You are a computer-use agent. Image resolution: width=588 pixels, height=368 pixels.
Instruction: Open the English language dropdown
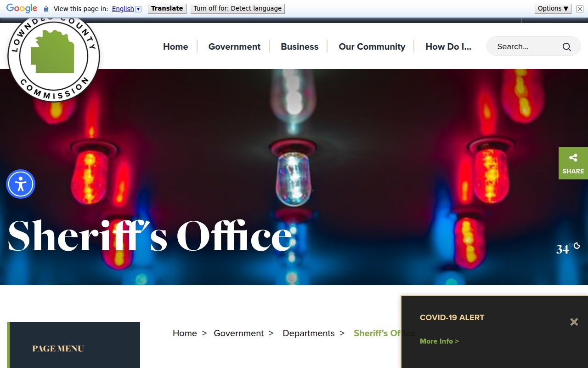(127, 9)
